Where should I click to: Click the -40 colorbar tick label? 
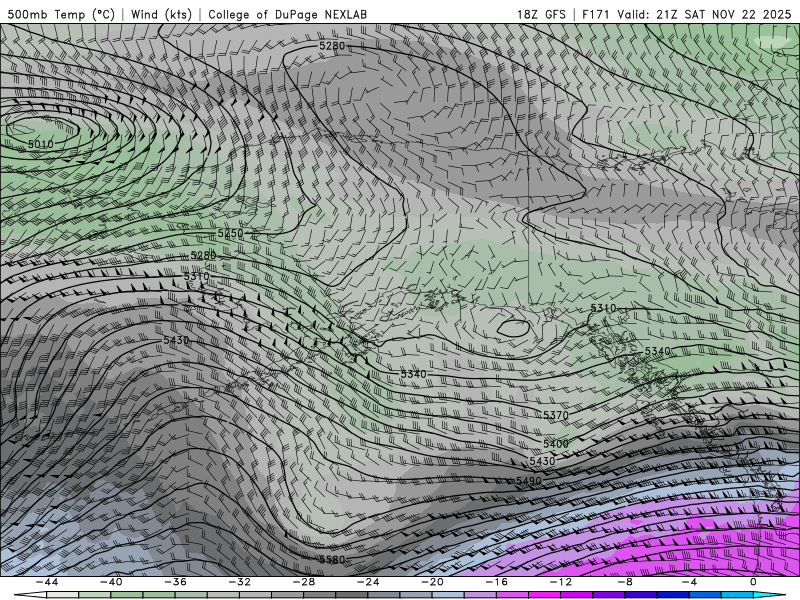111,582
